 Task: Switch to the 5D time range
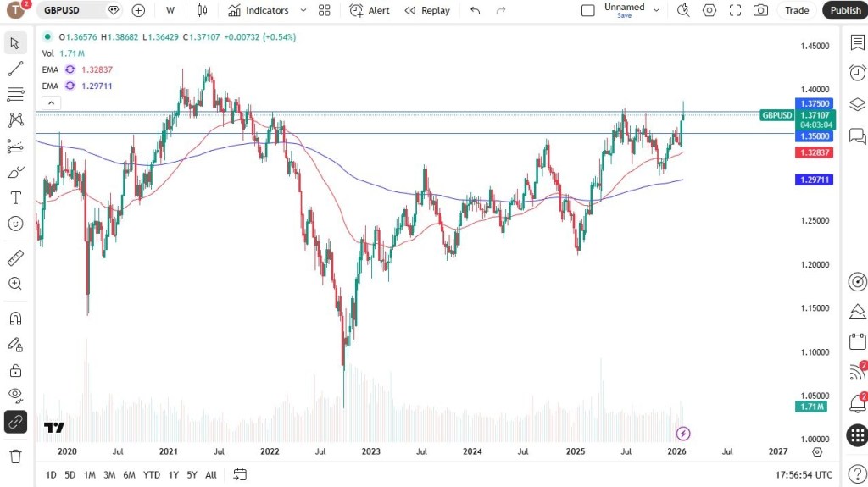70,474
